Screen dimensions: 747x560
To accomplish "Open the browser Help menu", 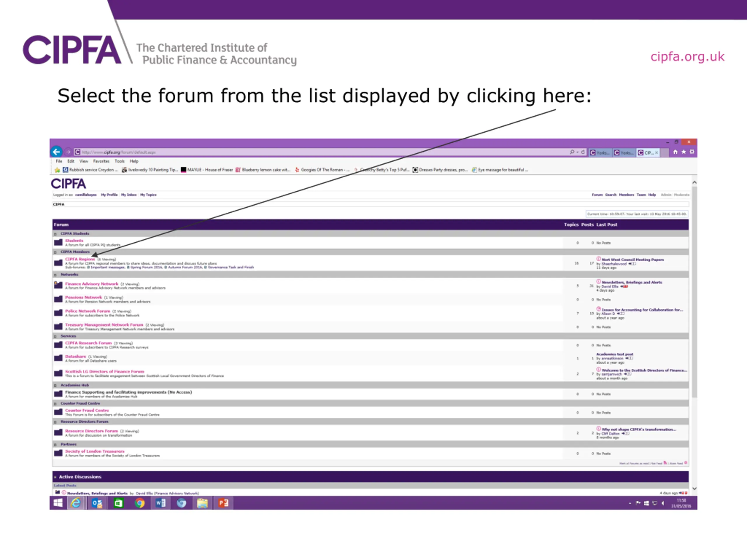I will (x=134, y=161).
